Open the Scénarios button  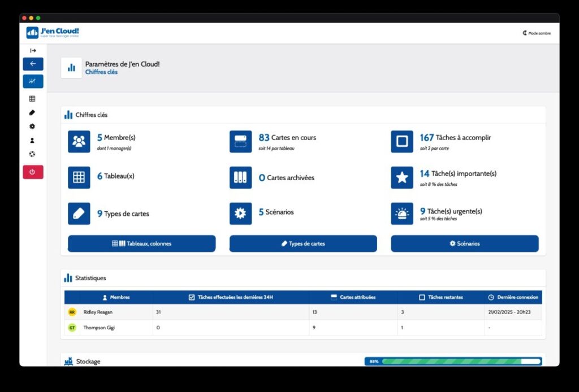pyautogui.click(x=465, y=243)
